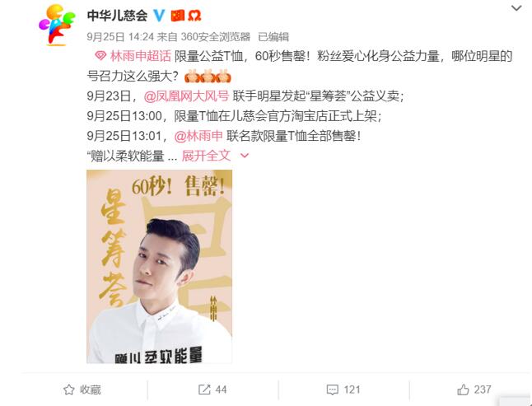Open the @林雨申 mention link

click(x=198, y=136)
